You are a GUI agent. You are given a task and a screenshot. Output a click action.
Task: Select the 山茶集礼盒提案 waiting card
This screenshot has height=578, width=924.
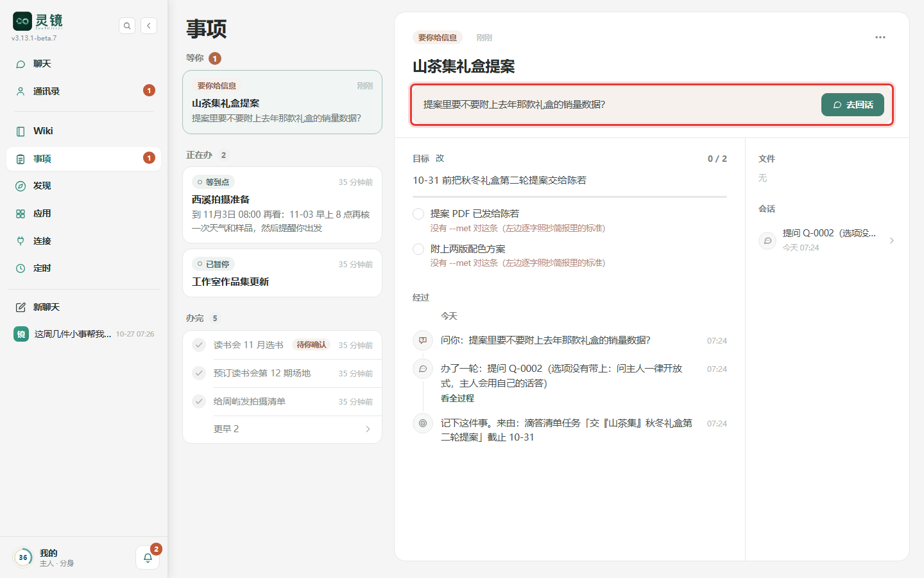click(282, 102)
